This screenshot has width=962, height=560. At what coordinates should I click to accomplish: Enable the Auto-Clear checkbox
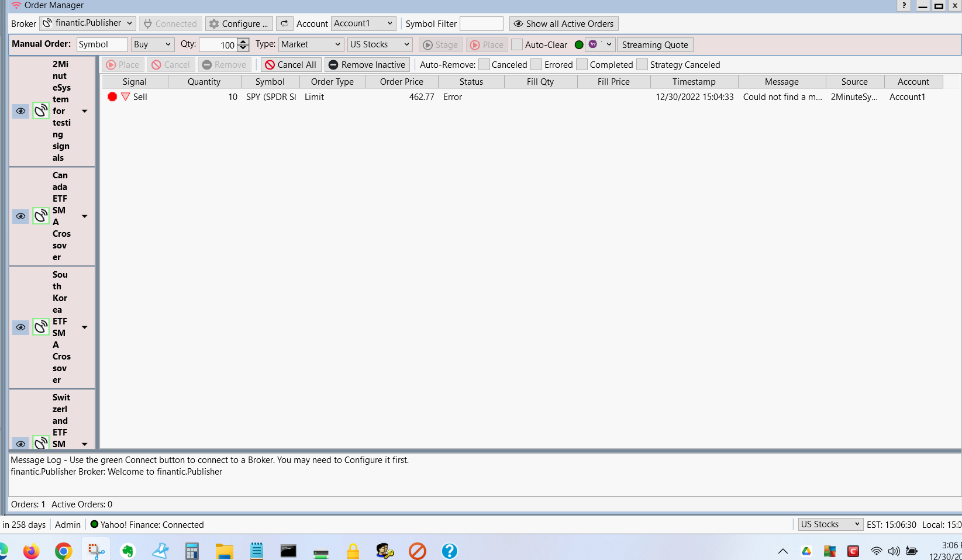[517, 45]
